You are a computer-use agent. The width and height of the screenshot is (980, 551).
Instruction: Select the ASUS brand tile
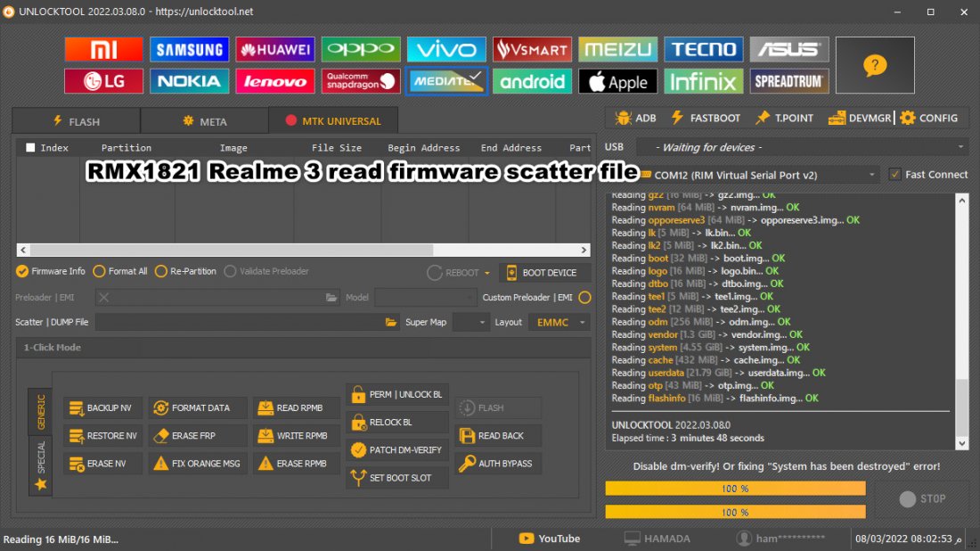[x=789, y=49]
